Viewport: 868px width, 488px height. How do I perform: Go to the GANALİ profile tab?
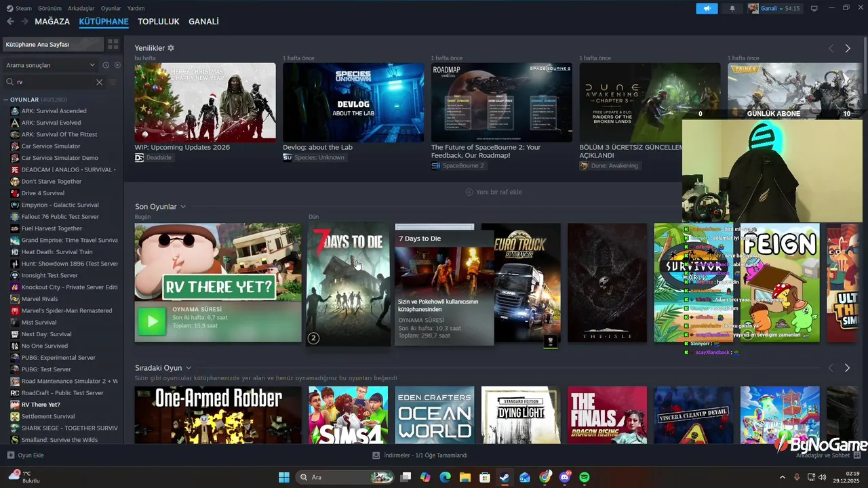point(203,22)
